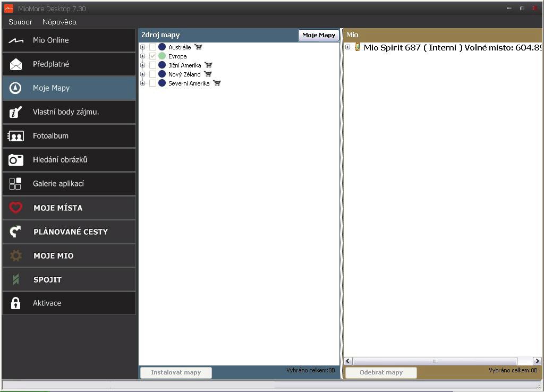Select the Nový Zéland entry label

184,74
